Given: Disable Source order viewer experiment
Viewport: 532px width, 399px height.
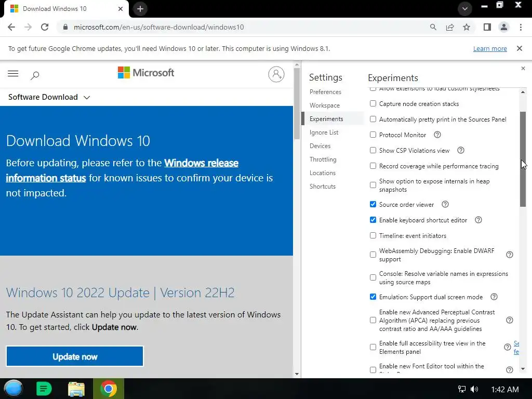Looking at the screenshot, I should 373,204.
